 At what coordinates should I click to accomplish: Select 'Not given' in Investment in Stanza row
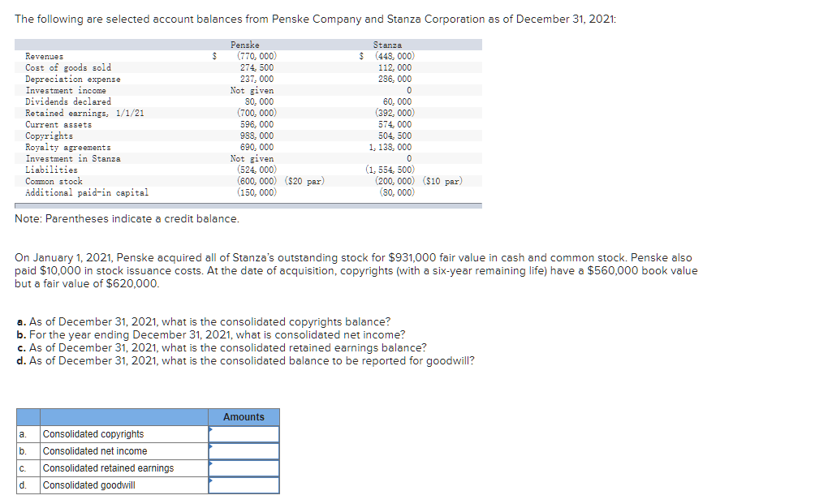[252, 158]
